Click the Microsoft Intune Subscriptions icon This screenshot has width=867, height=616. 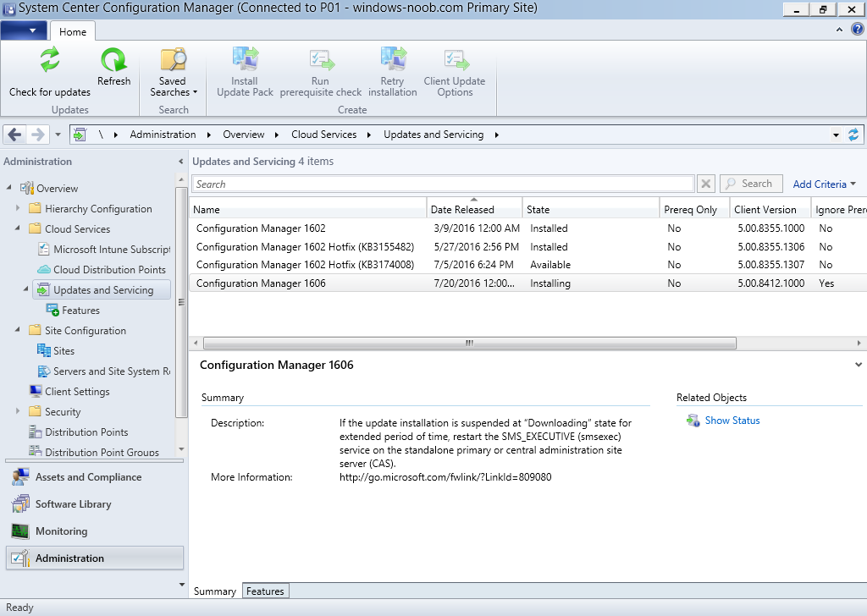click(44, 249)
